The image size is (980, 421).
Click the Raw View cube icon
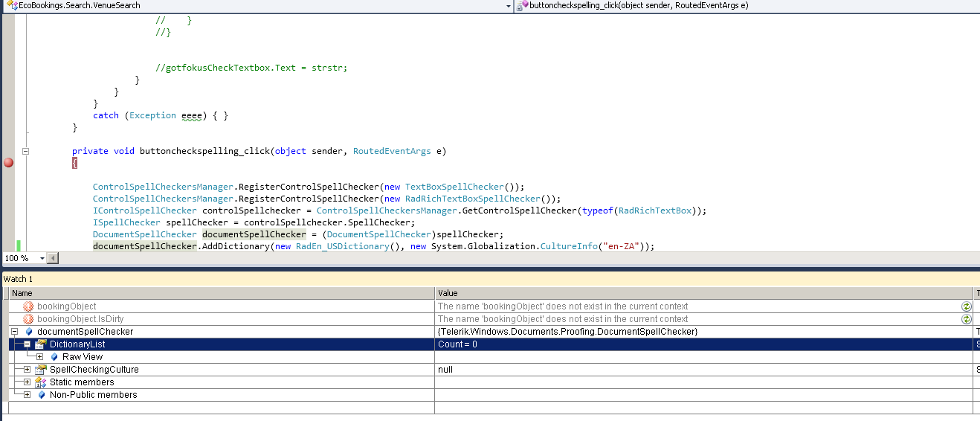point(54,356)
